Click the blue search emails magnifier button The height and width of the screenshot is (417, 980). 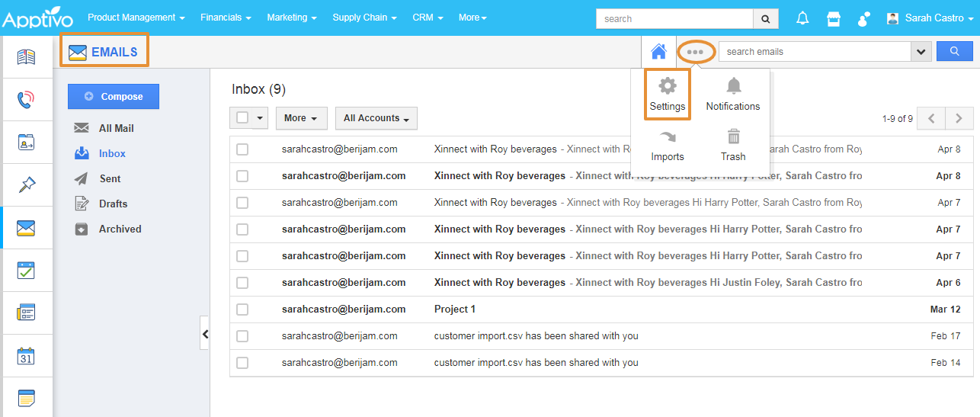point(955,52)
